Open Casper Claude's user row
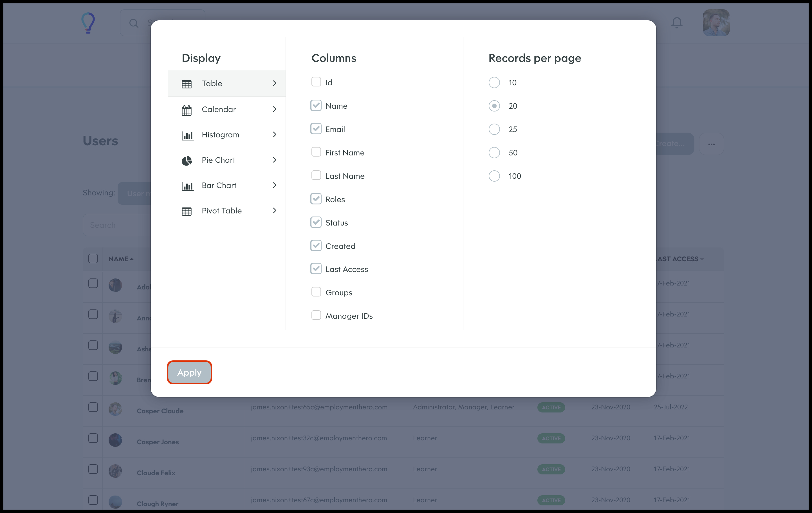Image resolution: width=812 pixels, height=513 pixels. (160, 411)
